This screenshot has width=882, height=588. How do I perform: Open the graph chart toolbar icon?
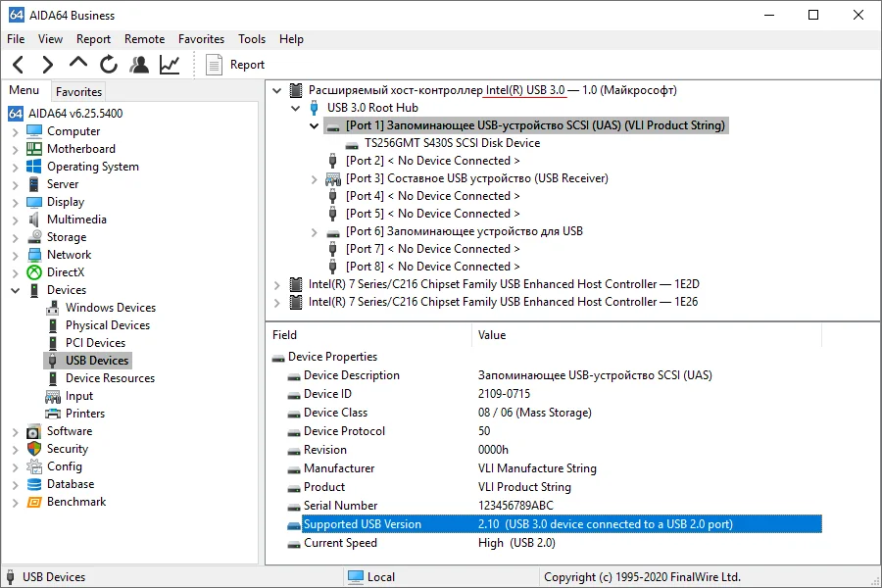[x=170, y=65]
